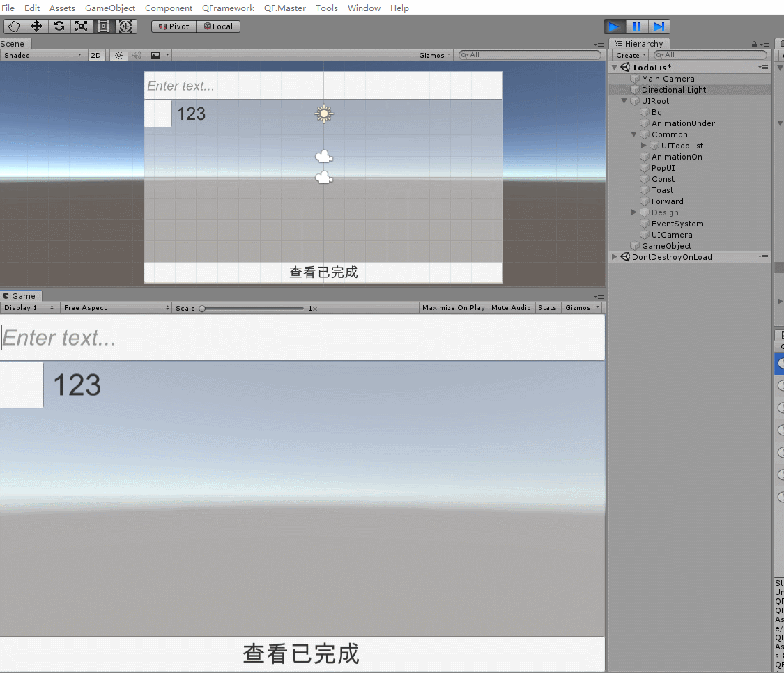Select the Rotate tool
The height and width of the screenshot is (673, 784).
(x=59, y=26)
